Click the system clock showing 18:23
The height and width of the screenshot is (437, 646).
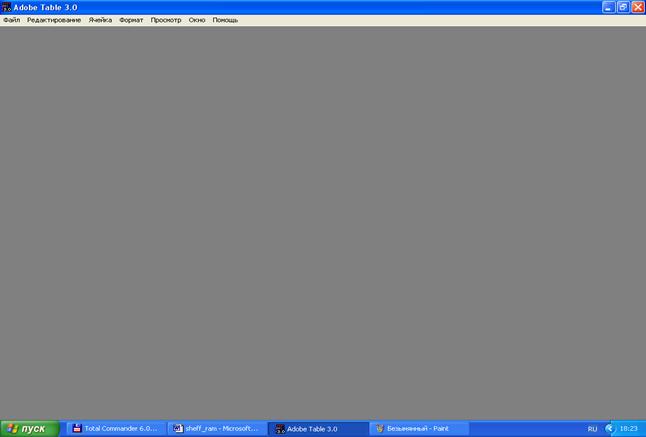pyautogui.click(x=628, y=428)
